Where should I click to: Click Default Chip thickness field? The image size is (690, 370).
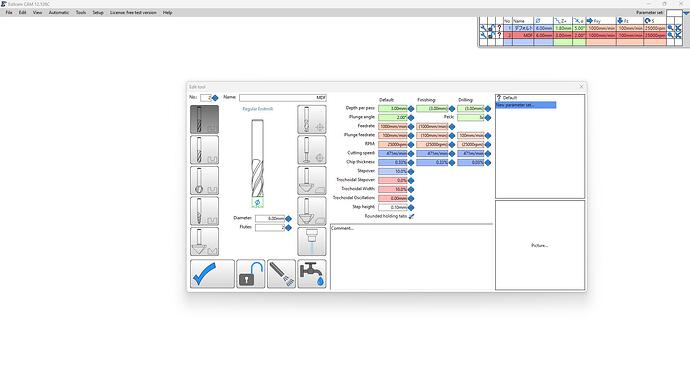point(393,162)
